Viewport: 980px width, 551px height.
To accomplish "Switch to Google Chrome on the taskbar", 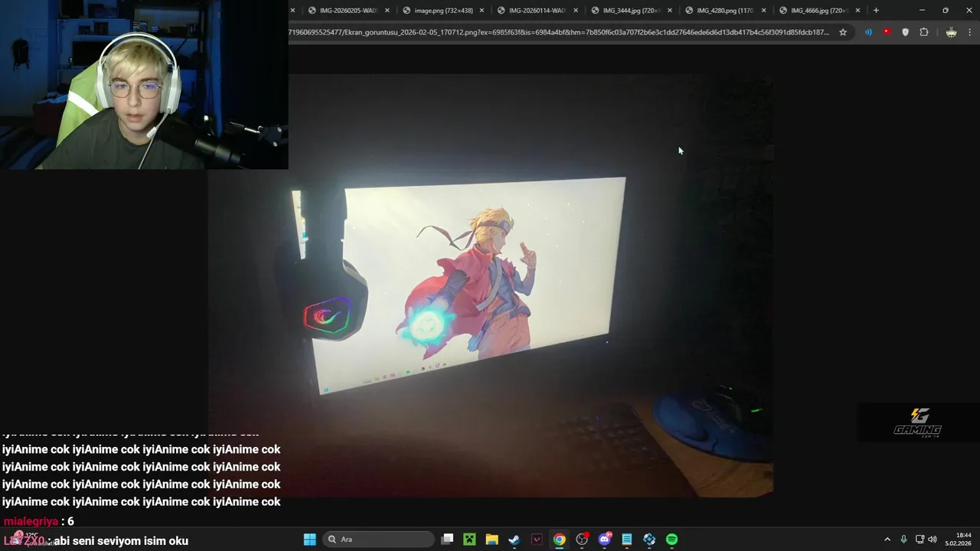I will point(560,540).
